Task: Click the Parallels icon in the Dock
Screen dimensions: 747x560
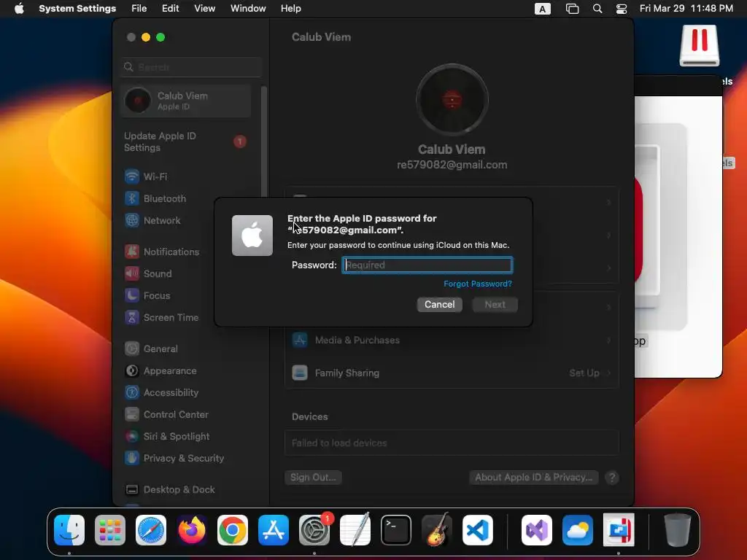Action: pyautogui.click(x=619, y=530)
